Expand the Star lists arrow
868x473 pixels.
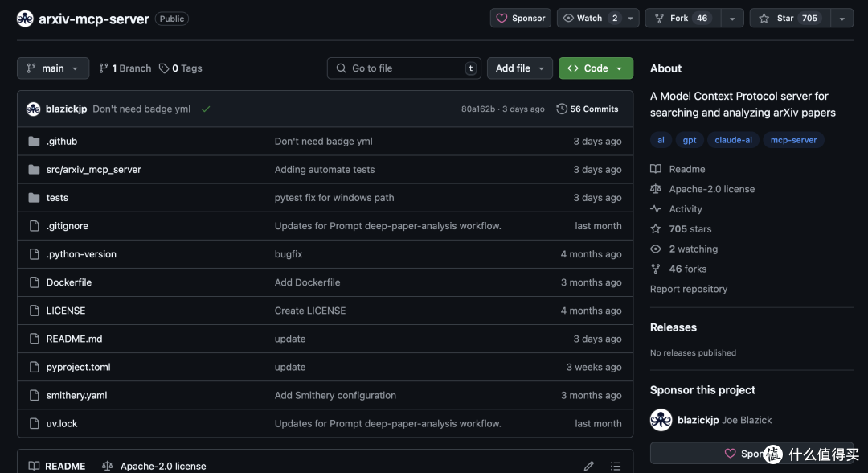(842, 19)
